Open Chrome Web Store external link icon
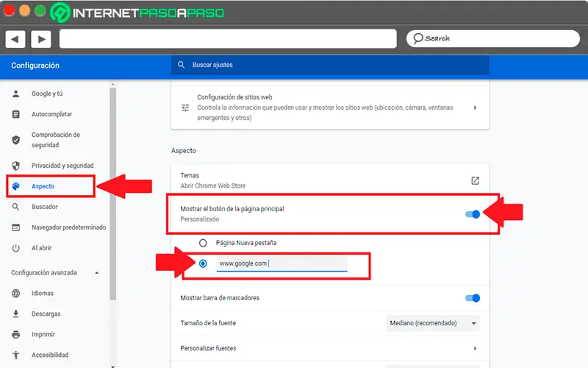The image size is (588, 368). coord(475,180)
